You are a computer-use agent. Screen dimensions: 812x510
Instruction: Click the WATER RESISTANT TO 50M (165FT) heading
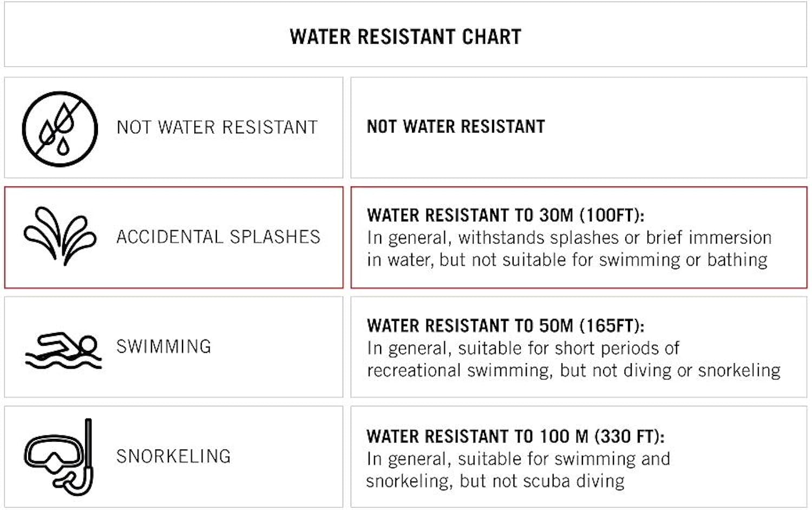(x=506, y=326)
